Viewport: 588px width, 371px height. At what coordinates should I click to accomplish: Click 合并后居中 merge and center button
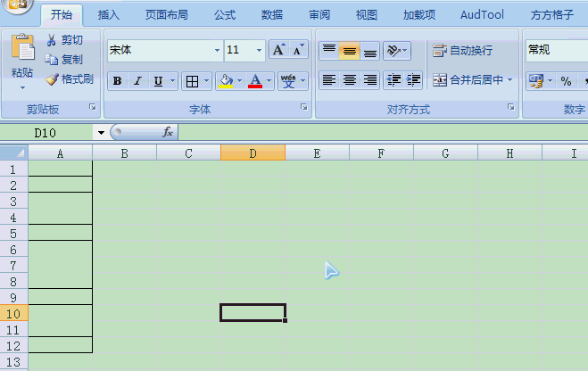468,80
